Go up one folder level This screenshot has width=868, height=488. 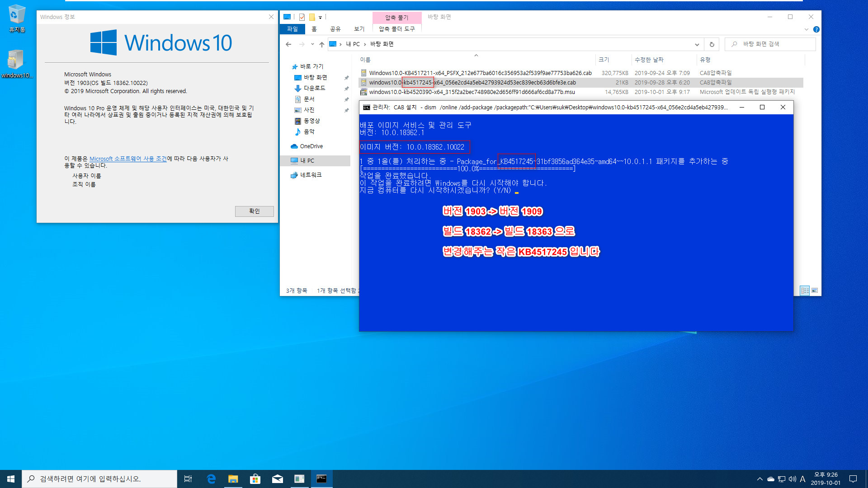click(321, 44)
